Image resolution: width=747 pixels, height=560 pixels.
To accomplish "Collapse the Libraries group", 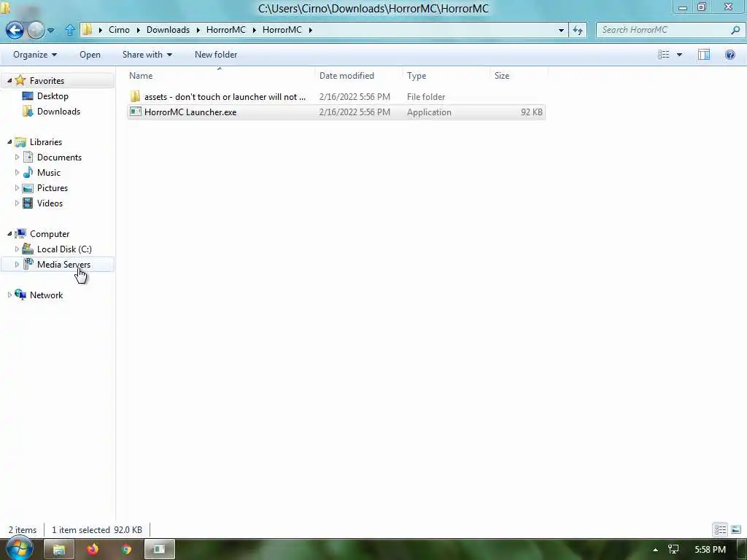I will point(9,142).
